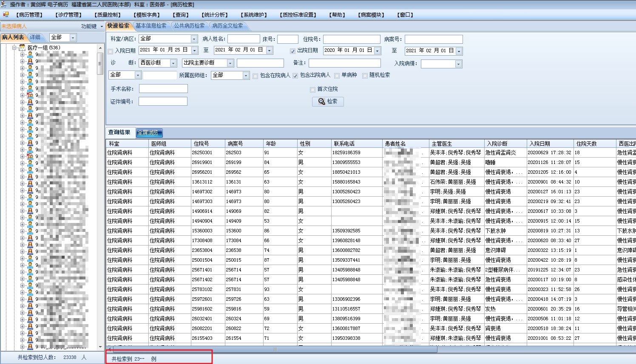Click the patient list scrollbar up arrow
The width and height of the screenshot is (636, 364).
tap(100, 48)
